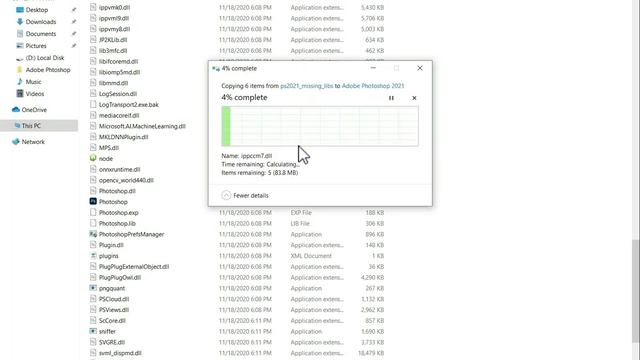The image size is (640, 360).
Task: Click the pngquant application icon
Action: pos(93,288)
